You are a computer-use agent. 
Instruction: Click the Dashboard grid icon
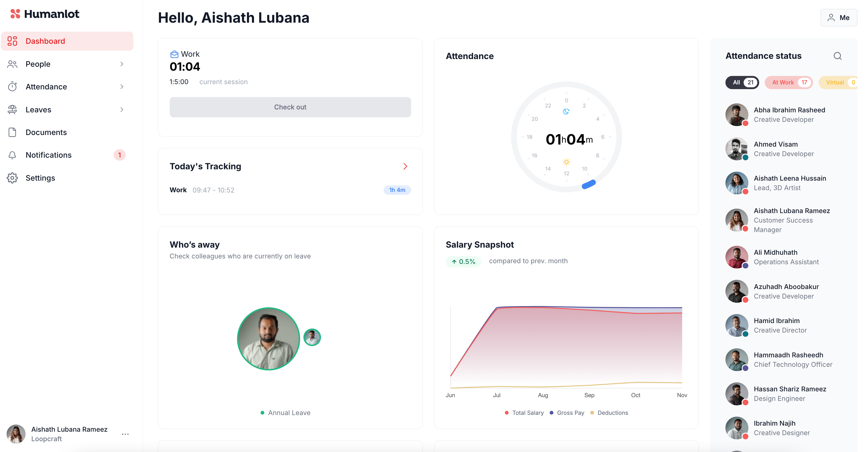(12, 41)
